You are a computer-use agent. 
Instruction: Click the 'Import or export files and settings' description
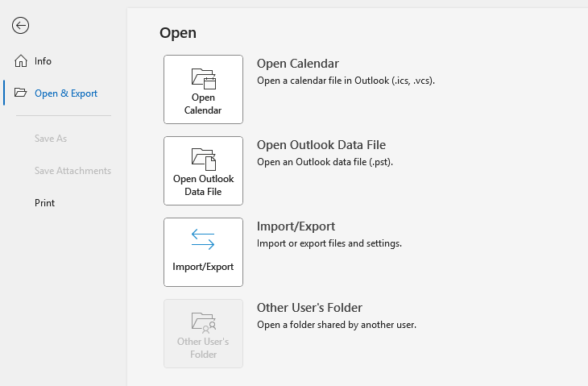click(x=329, y=243)
